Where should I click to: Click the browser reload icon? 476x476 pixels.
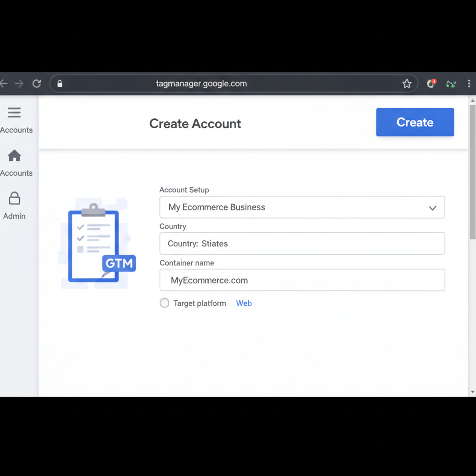pyautogui.click(x=37, y=83)
